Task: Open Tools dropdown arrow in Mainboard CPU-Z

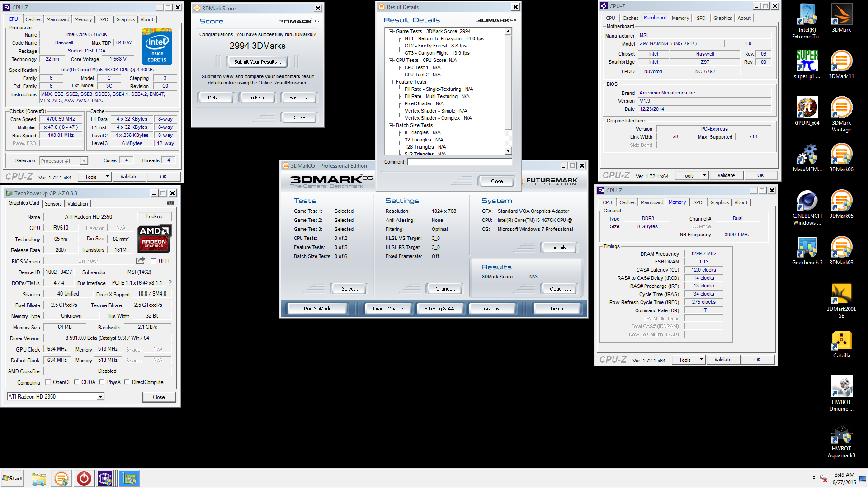Action: 704,175
